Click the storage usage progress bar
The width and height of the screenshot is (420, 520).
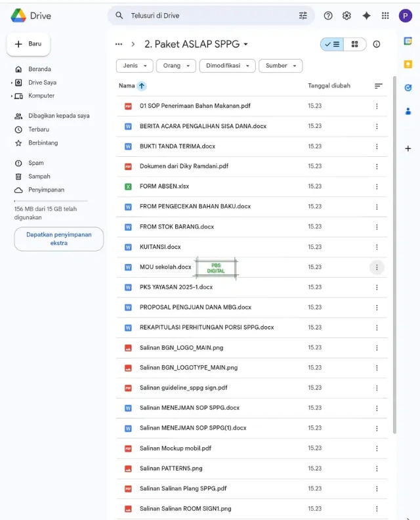(x=51, y=201)
